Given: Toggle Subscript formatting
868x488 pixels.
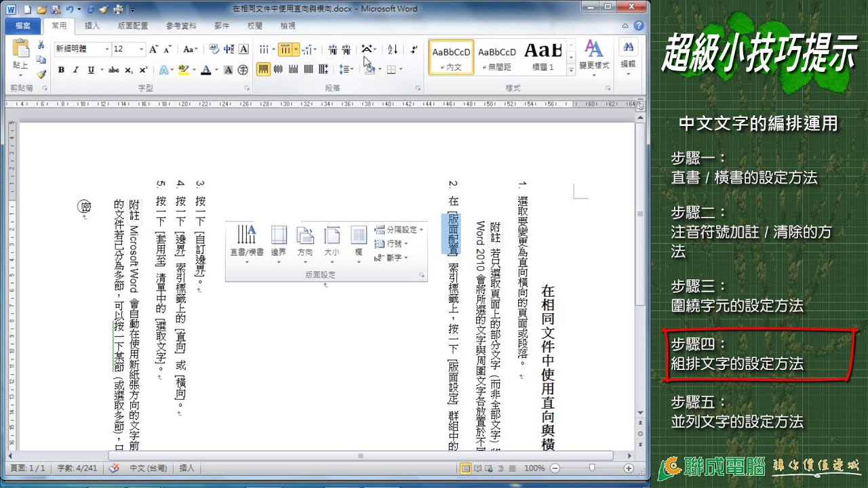Looking at the screenshot, I should [x=129, y=69].
